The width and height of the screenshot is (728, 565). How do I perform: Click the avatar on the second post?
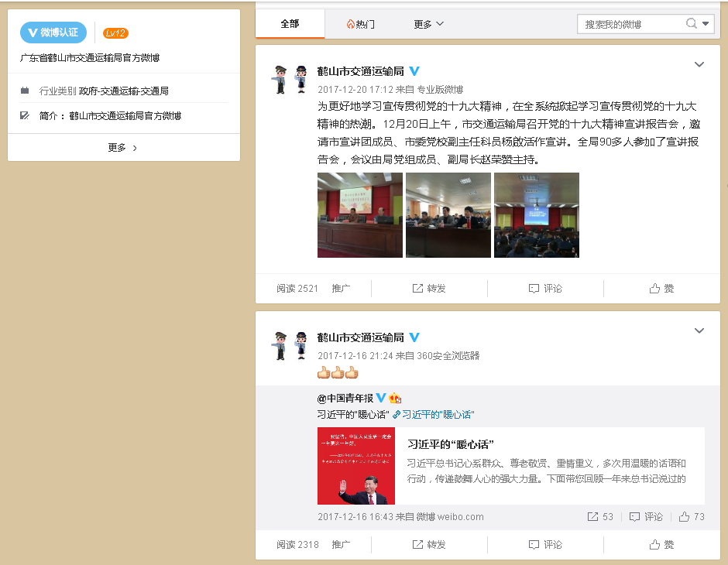click(290, 344)
